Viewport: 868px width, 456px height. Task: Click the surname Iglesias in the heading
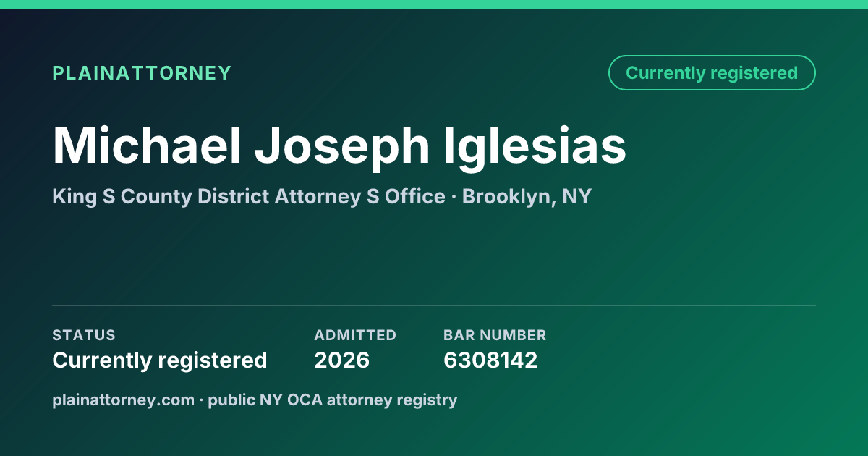(535, 147)
